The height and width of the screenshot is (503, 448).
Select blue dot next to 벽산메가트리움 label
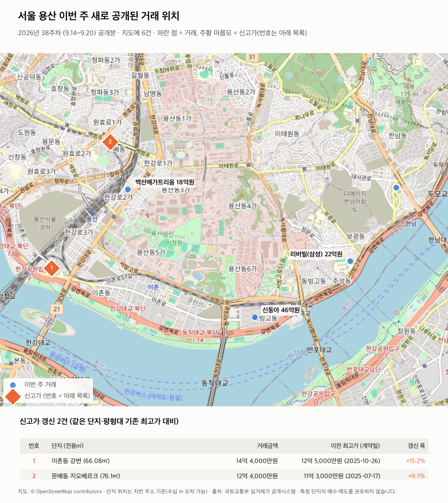[128, 189]
